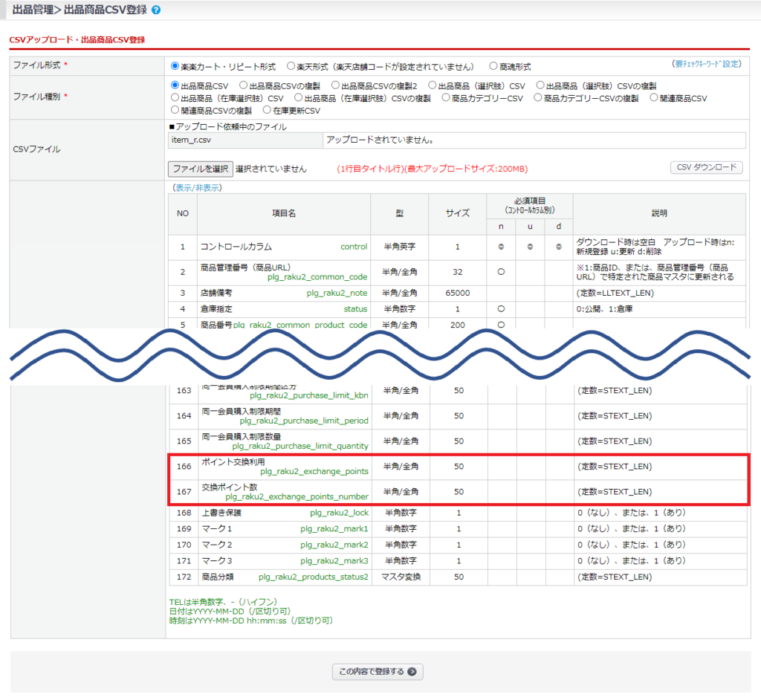Select 商品カテゴリーCSVの複製 file type
The image size is (761, 700).
(x=538, y=97)
